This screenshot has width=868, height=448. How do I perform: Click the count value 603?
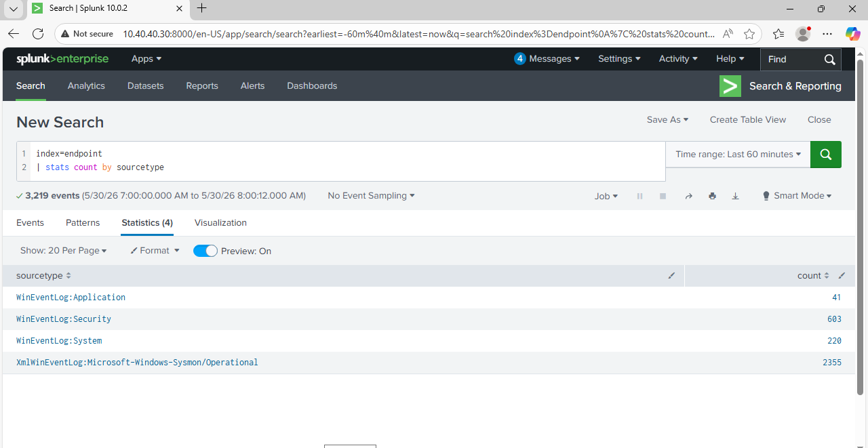click(834, 319)
